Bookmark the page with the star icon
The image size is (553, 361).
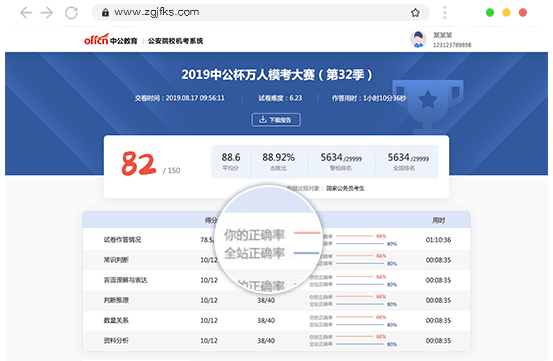pos(415,13)
